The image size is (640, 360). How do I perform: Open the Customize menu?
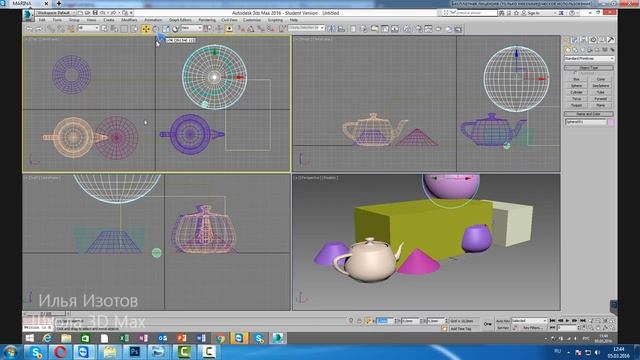click(x=251, y=20)
